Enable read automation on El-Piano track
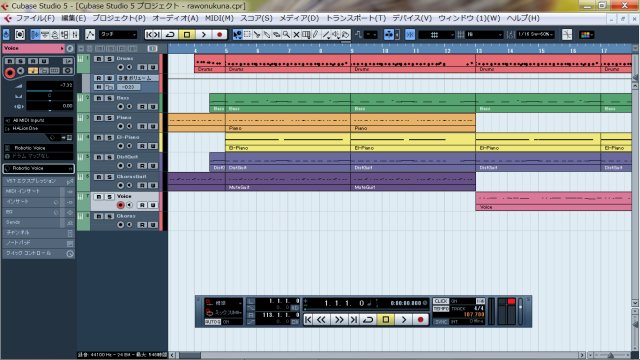640x360 pixels. pyautogui.click(x=142, y=146)
